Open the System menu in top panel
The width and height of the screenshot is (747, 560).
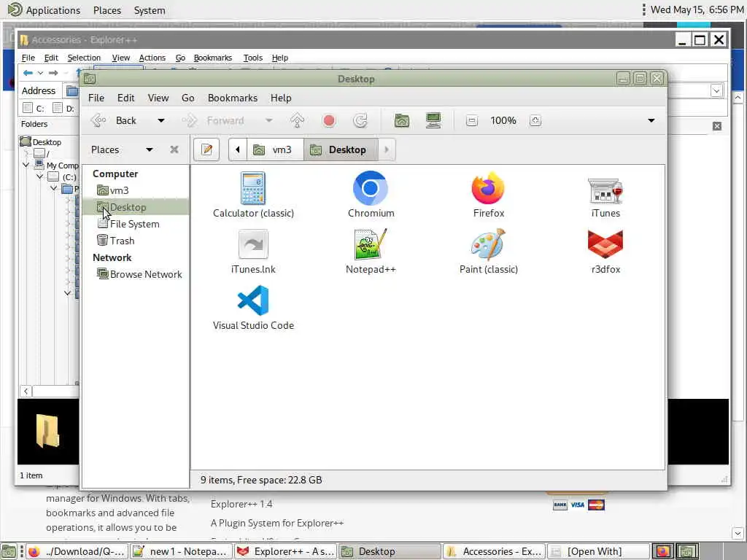(x=149, y=10)
